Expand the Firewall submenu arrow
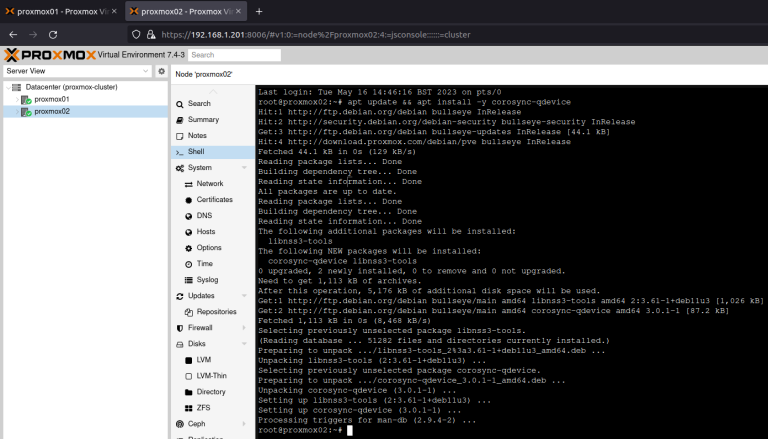The image size is (768, 439). 244,328
